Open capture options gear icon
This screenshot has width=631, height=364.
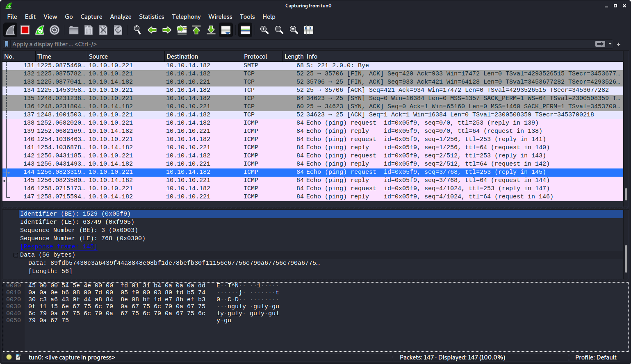(55, 30)
